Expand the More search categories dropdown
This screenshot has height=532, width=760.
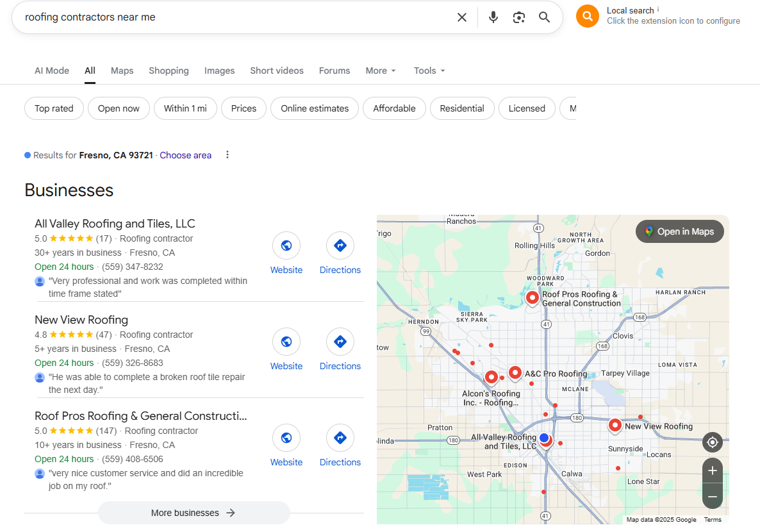pyautogui.click(x=381, y=71)
